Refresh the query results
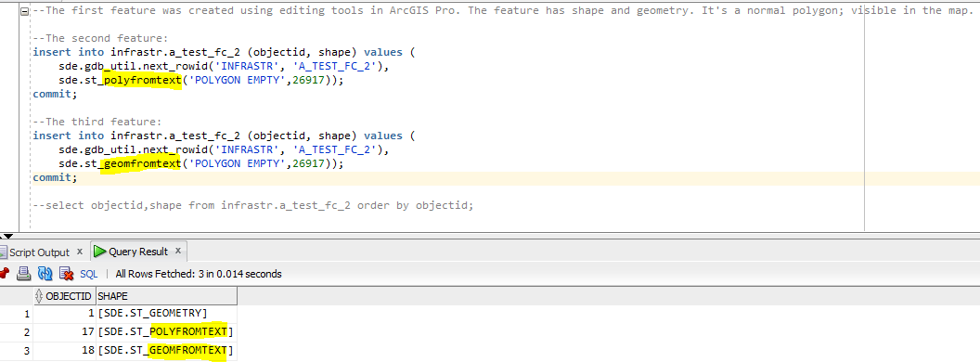980x362 pixels. (45, 273)
